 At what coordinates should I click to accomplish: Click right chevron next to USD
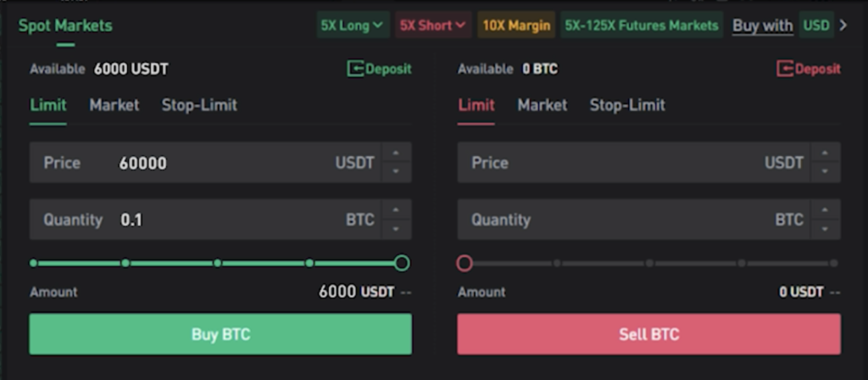pos(843,25)
